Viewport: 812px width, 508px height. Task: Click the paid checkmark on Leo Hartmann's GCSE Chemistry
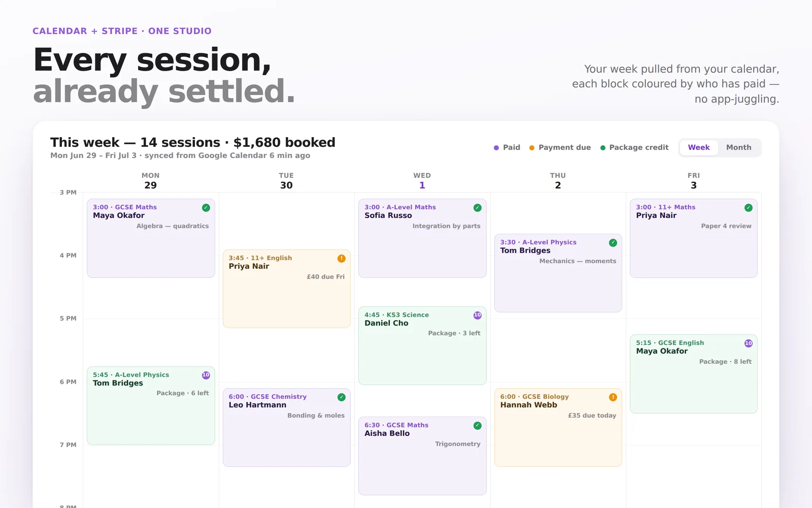click(x=342, y=397)
